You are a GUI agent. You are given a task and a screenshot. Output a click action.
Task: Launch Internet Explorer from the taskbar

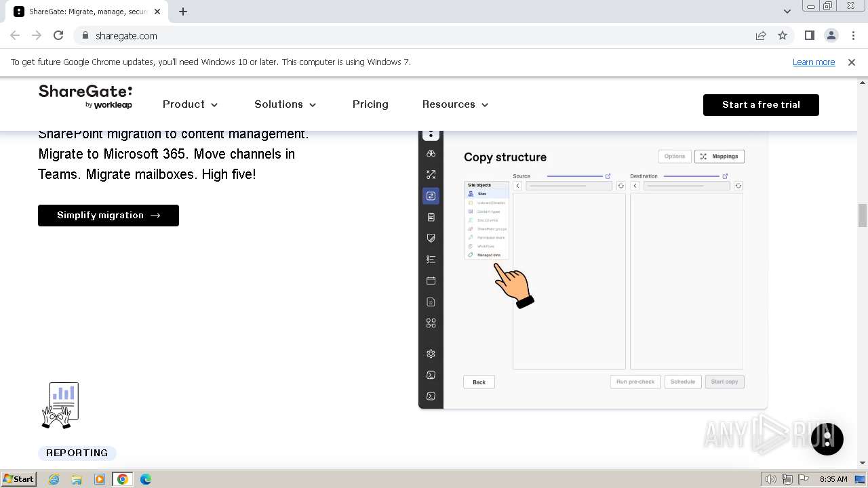(54, 479)
